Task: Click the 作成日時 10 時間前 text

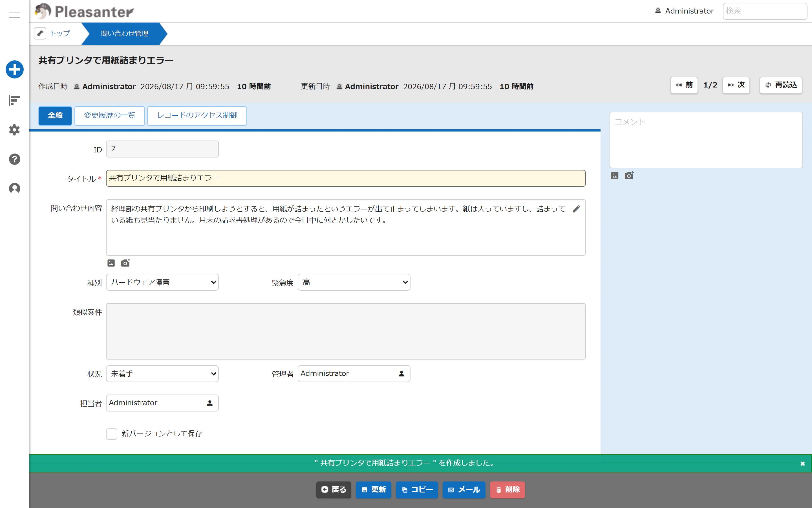Action: pyautogui.click(x=254, y=86)
